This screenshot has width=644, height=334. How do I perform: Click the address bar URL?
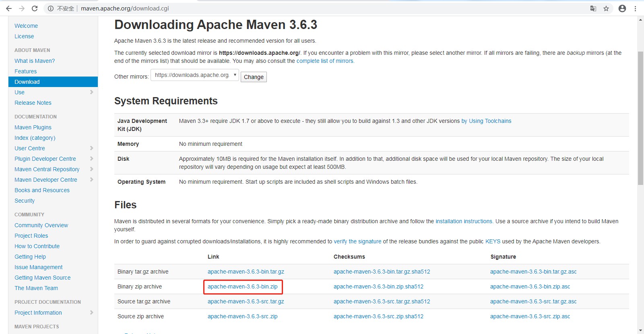point(125,8)
